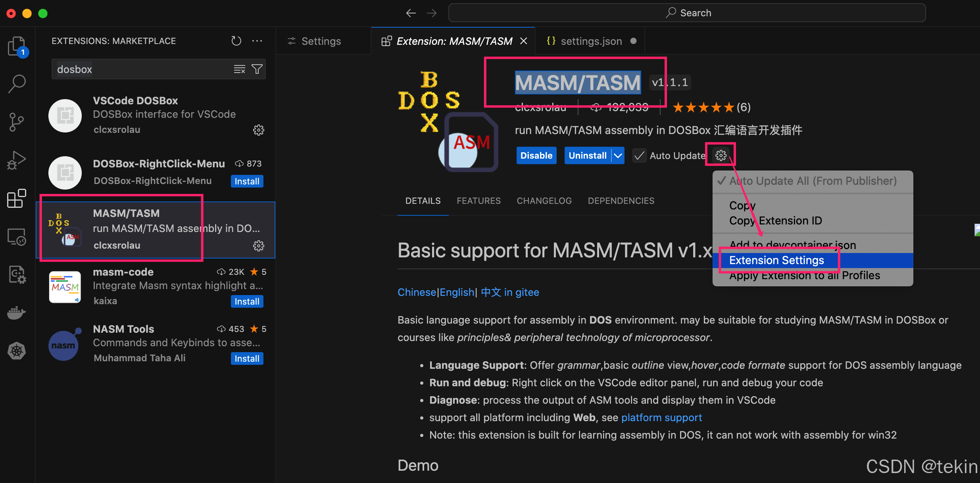980x483 pixels.
Task: Select Extension Settings menu entry
Action: [813, 260]
